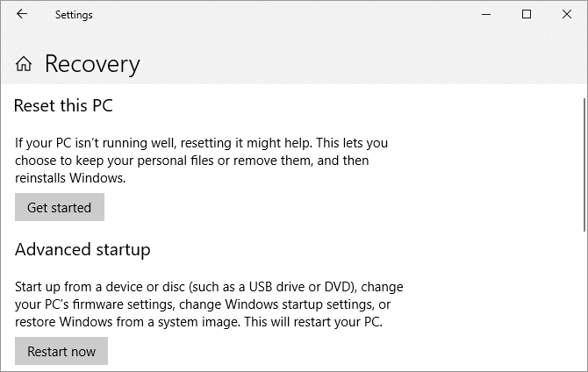Close the Settings window
Screen dimensions: 588x372
[567, 14]
